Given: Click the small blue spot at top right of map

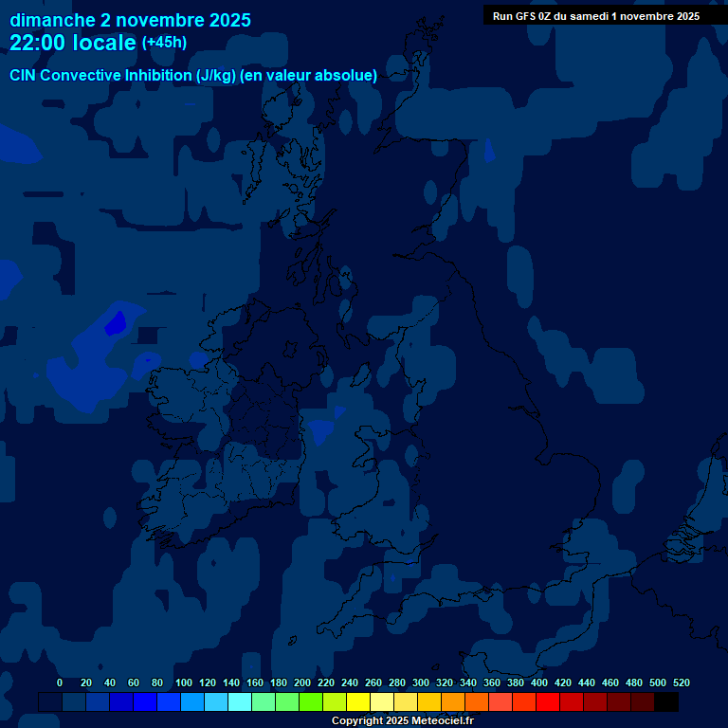Looking at the screenshot, I should (489, 152).
